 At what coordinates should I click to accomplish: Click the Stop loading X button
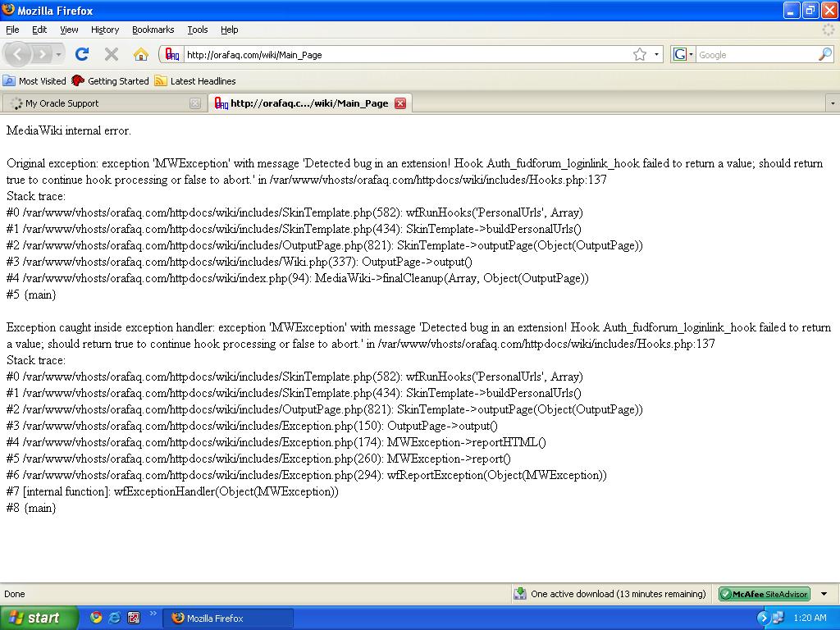(x=112, y=54)
